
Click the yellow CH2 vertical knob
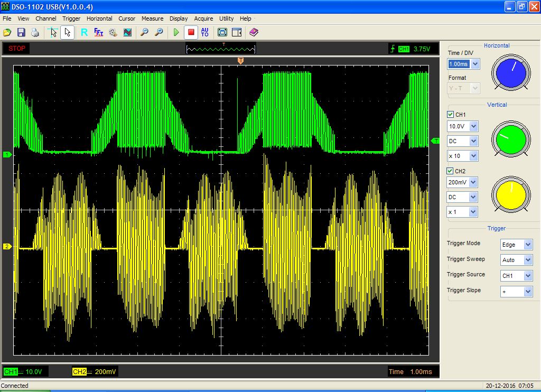[x=511, y=195]
